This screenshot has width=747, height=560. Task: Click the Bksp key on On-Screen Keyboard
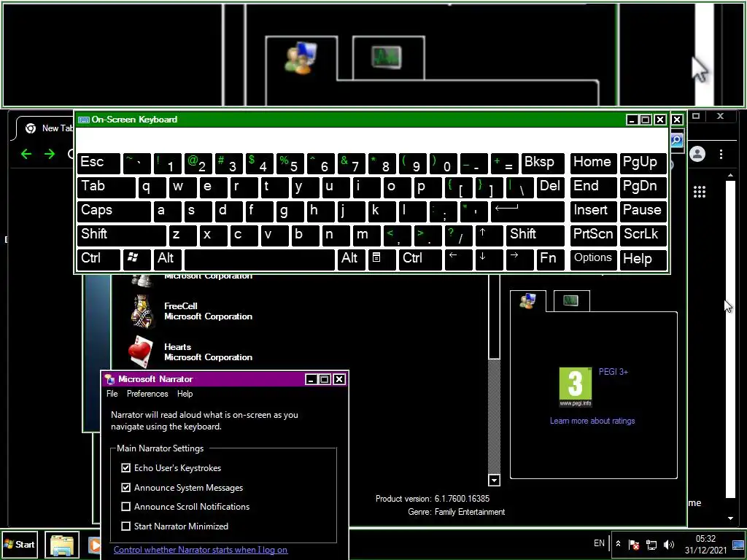click(543, 163)
